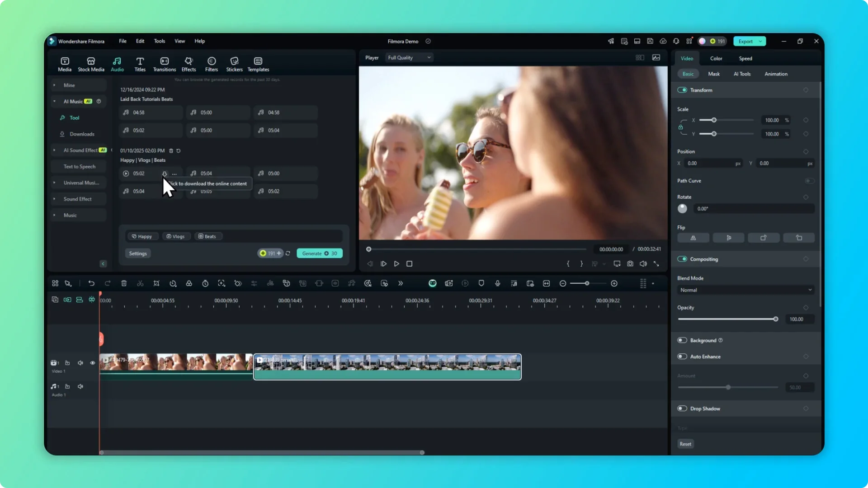Open the Export button dropdown arrow
This screenshot has width=868, height=488.
point(760,41)
